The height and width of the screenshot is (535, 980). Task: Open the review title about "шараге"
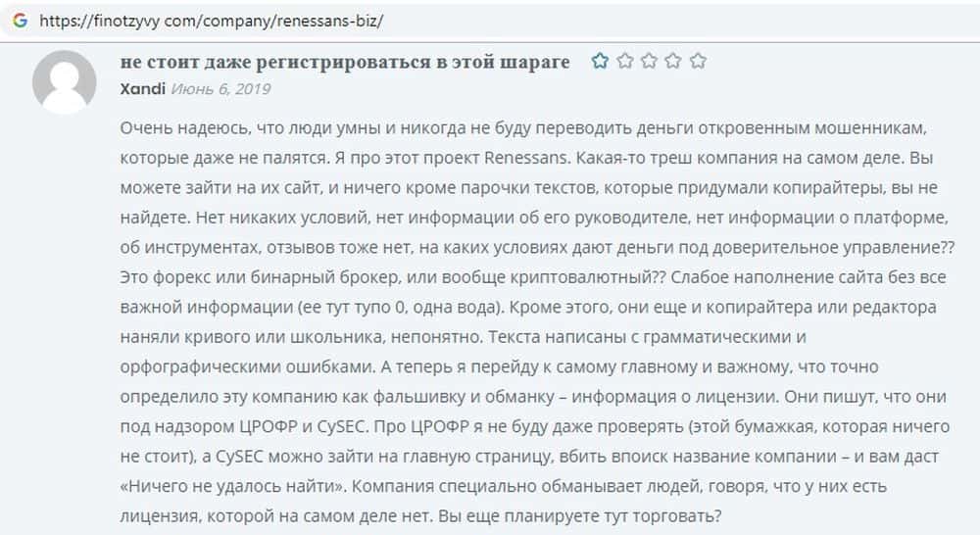(x=344, y=62)
